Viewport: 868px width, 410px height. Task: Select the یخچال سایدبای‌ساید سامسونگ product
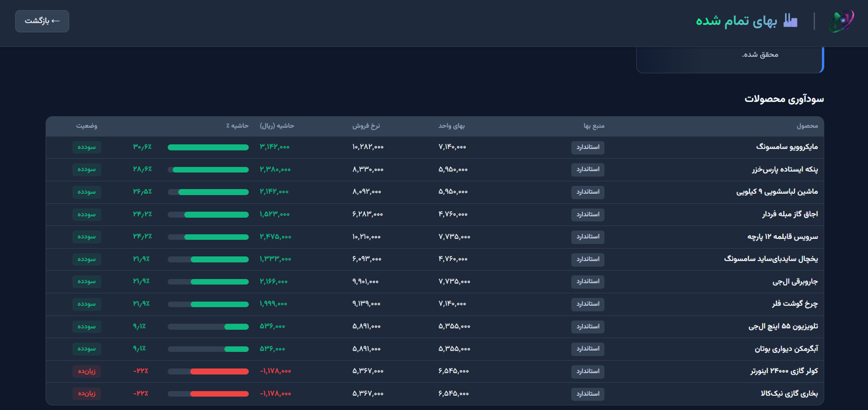tap(771, 259)
